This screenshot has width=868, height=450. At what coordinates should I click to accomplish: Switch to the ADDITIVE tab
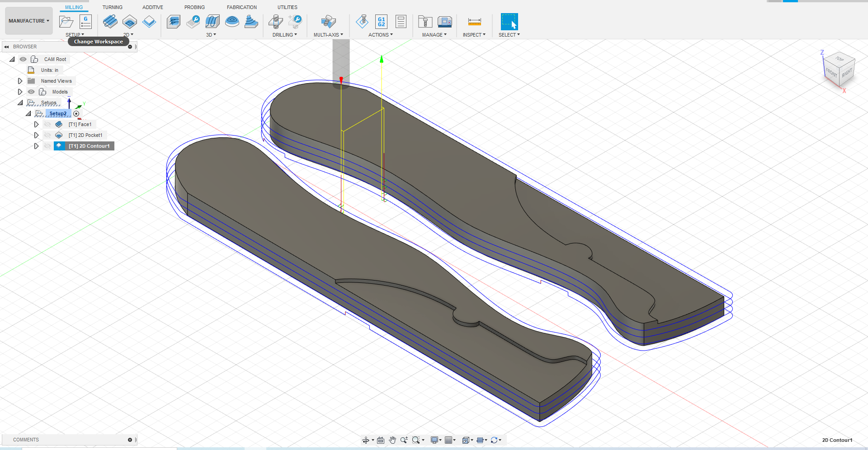153,7
